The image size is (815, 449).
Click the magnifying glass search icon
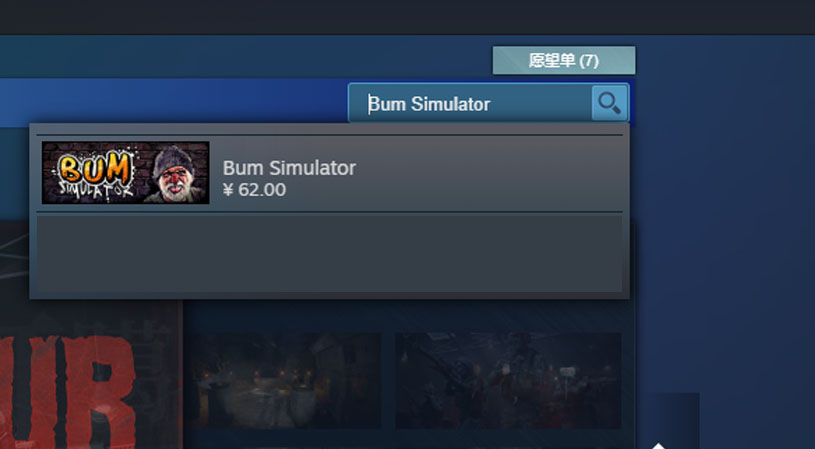tap(609, 103)
